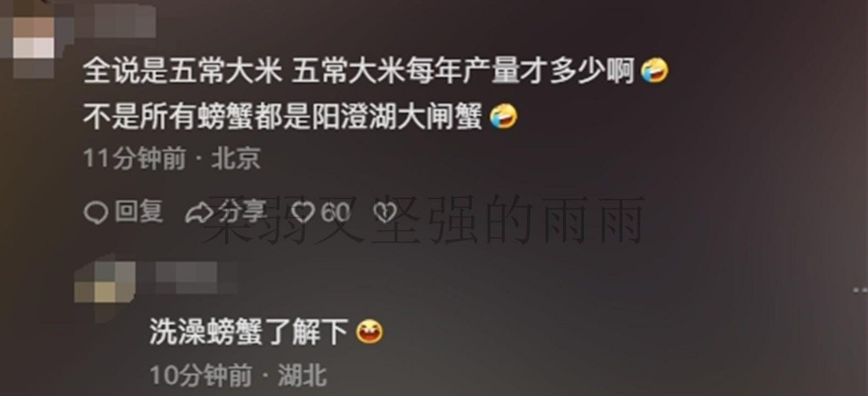Like the comment with the heart icon
Image resolution: width=868 pixels, height=396 pixels.
pyautogui.click(x=303, y=212)
